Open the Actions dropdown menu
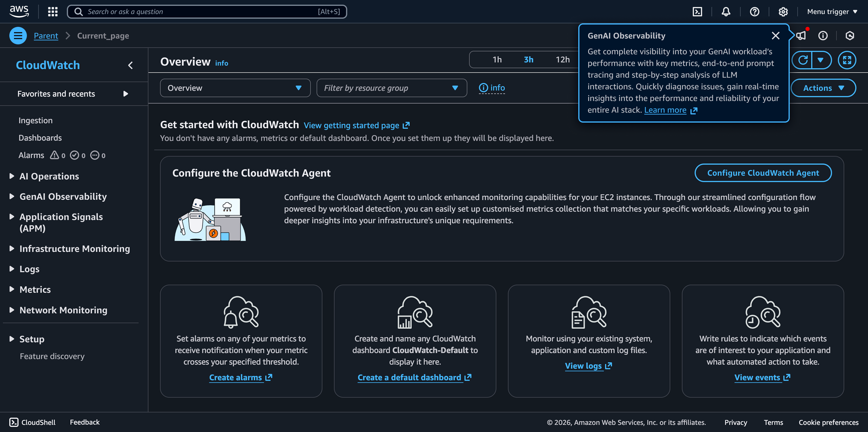The image size is (868, 432). click(823, 88)
